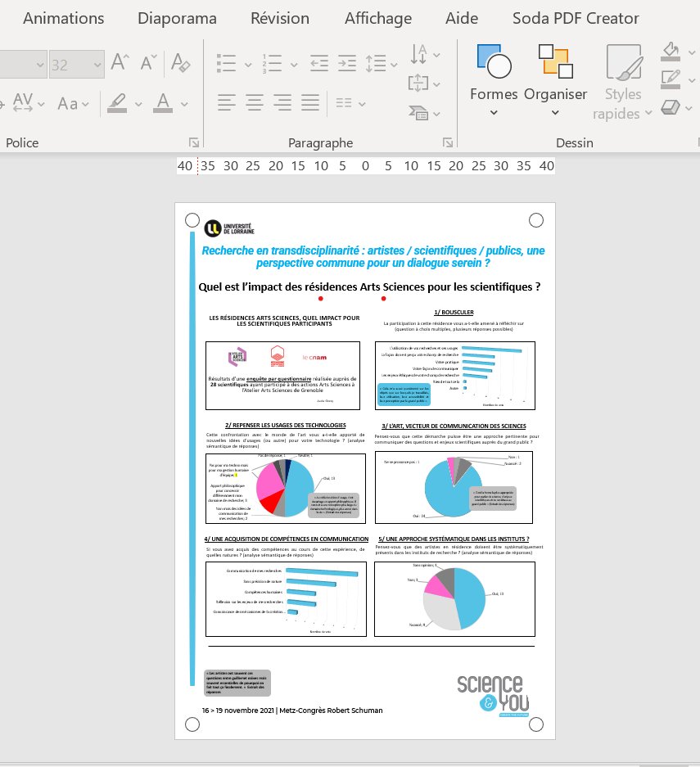This screenshot has height=767, width=700.
Task: Select the '3/ L'ART, VECTEUR DE COMMUNICATION' heading
Action: pos(454,426)
